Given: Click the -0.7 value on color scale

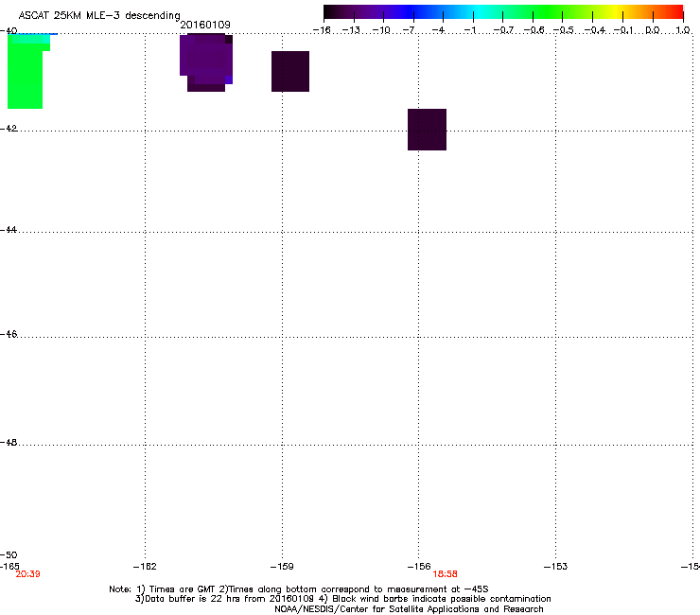Looking at the screenshot, I should pyautogui.click(x=503, y=30).
